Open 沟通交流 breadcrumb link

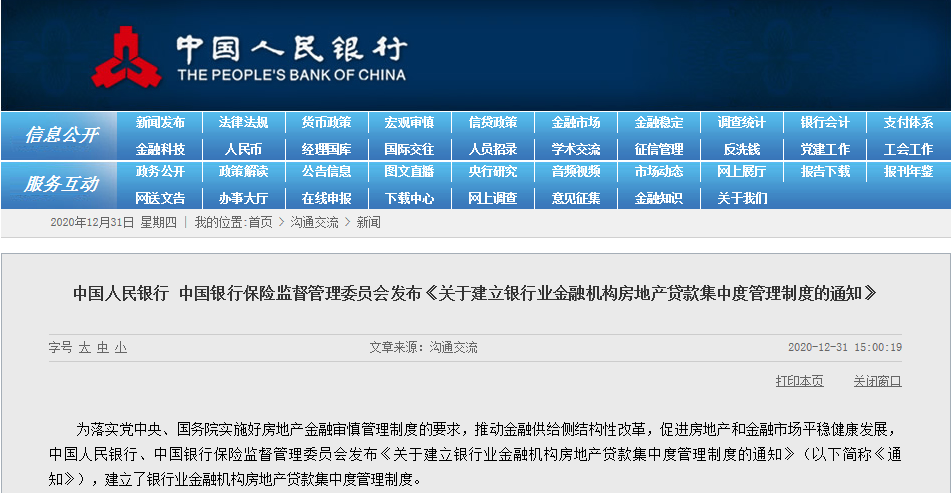(314, 223)
